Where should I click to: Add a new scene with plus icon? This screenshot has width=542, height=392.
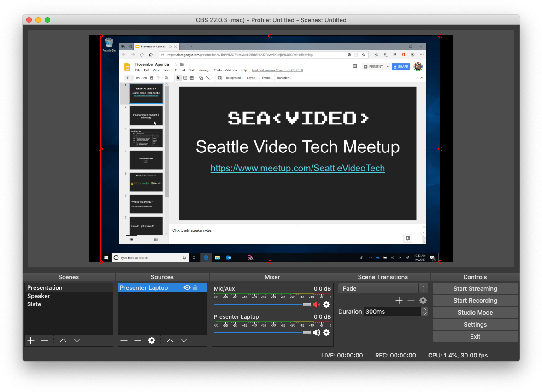click(31, 340)
